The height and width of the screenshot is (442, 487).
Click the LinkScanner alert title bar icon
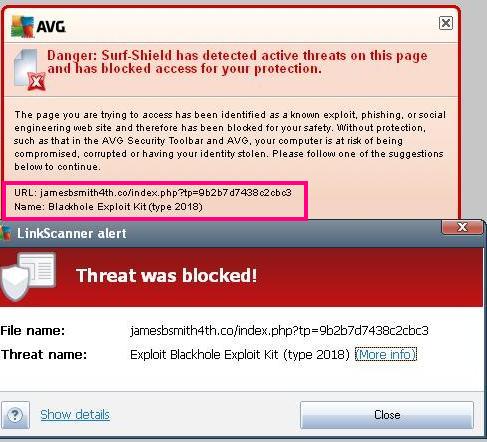point(6,233)
